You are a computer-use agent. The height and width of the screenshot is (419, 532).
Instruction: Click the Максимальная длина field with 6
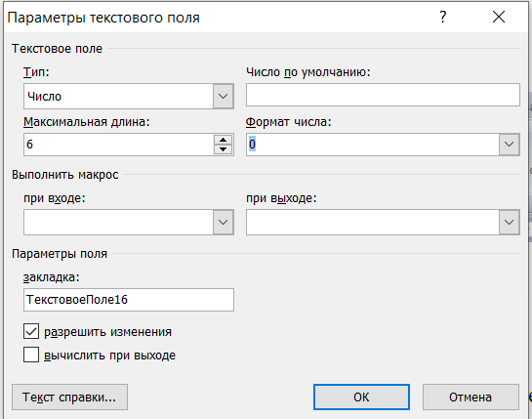pos(119,145)
